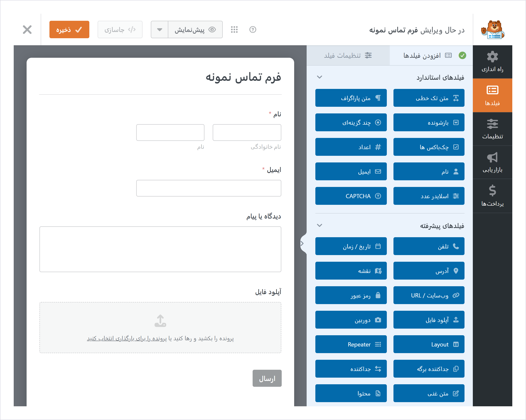This screenshot has width=526, height=420.
Task: Add the متن غنی rich text field
Action: 429,393
